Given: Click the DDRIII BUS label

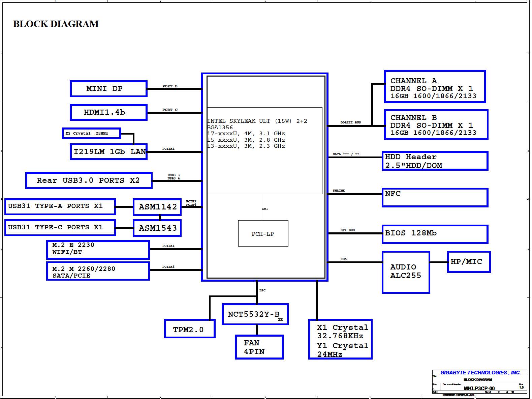Looking at the screenshot, I should [350, 122].
